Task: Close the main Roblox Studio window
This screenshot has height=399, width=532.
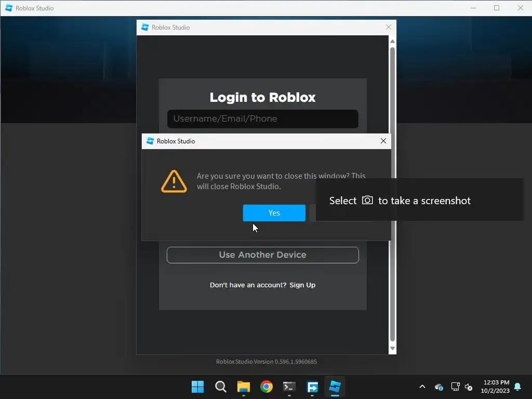Action: pyautogui.click(x=521, y=8)
